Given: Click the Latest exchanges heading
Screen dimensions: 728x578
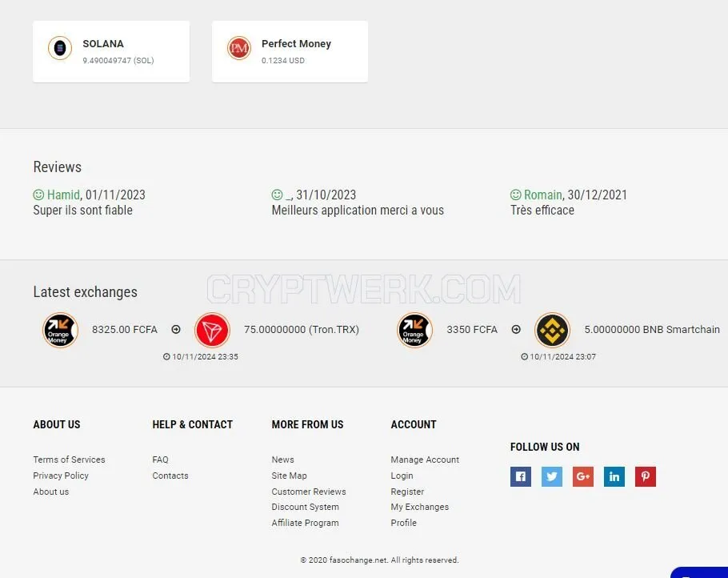Looking at the screenshot, I should click(85, 291).
